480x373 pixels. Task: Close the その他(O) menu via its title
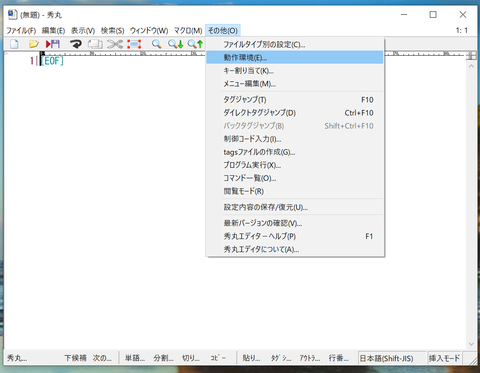(x=223, y=31)
